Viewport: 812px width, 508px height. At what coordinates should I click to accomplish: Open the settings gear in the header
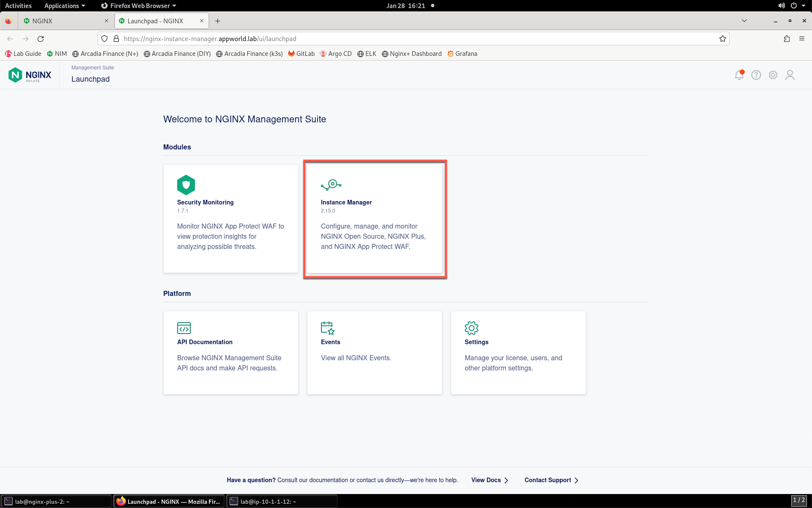click(x=773, y=75)
